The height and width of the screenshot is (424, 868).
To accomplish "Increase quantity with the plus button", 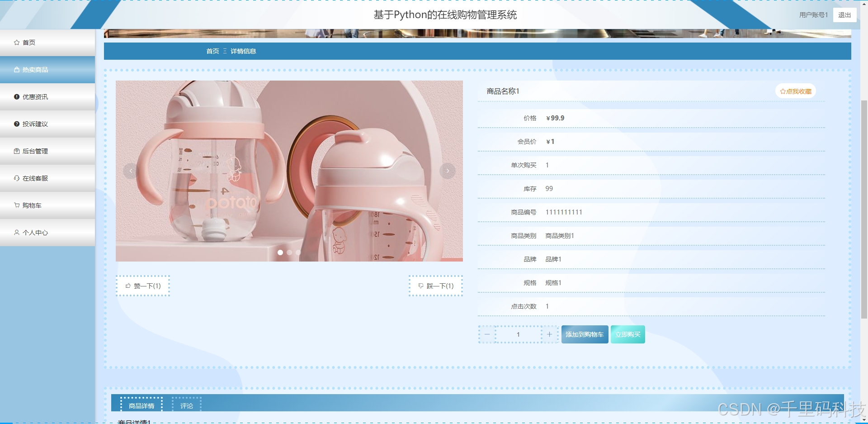I will 549,334.
